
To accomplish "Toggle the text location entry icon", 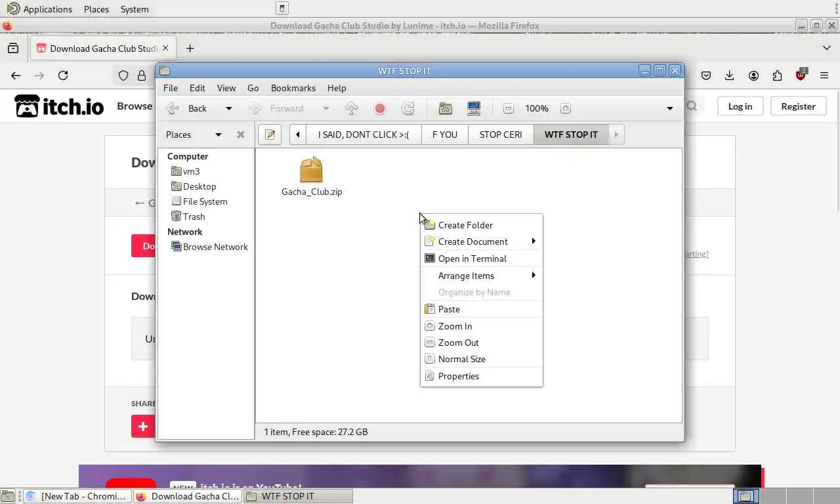I will pos(270,135).
